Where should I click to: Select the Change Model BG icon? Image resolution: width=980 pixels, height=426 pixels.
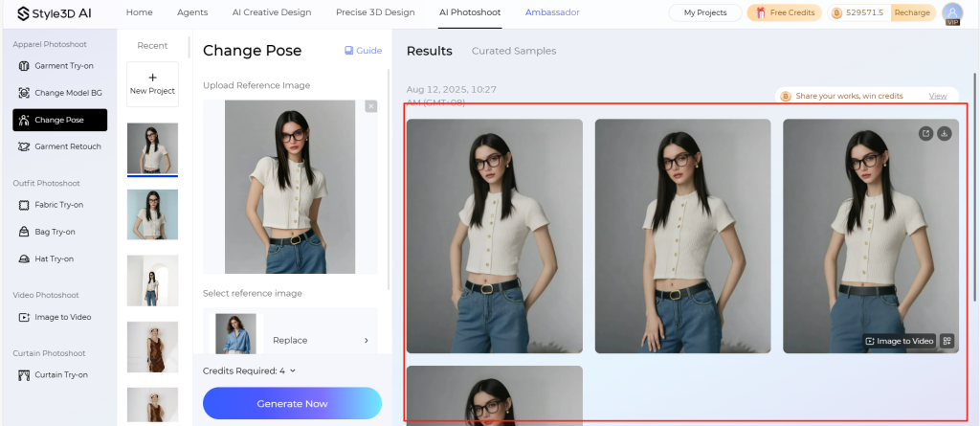point(24,93)
